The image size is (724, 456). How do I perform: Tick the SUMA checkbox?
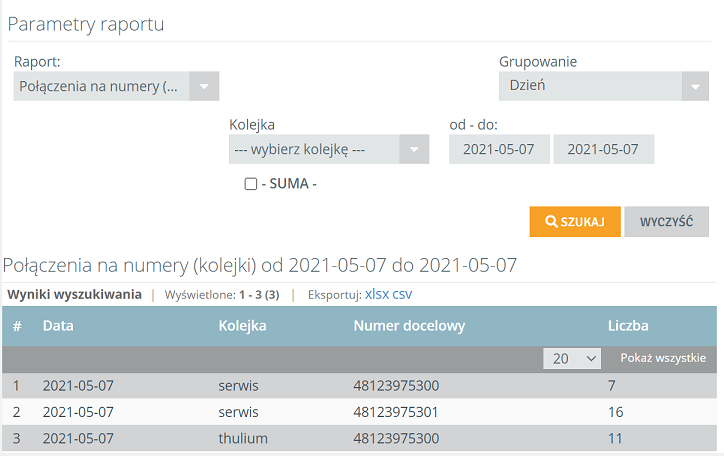[251, 184]
